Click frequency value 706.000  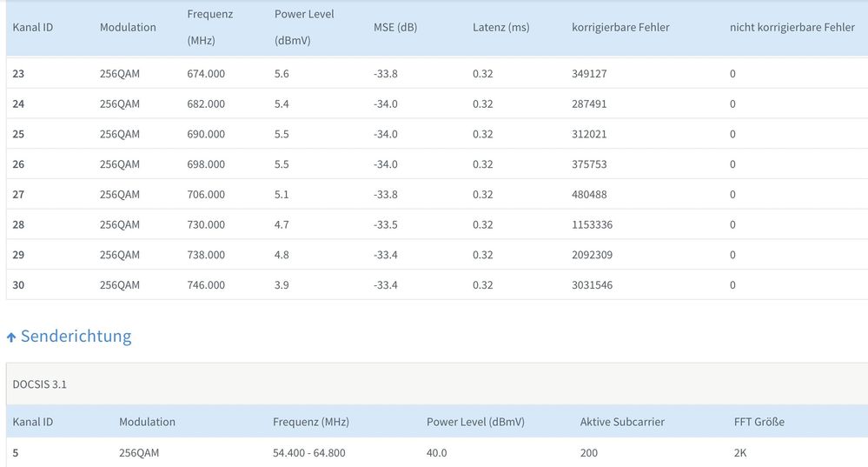point(206,195)
